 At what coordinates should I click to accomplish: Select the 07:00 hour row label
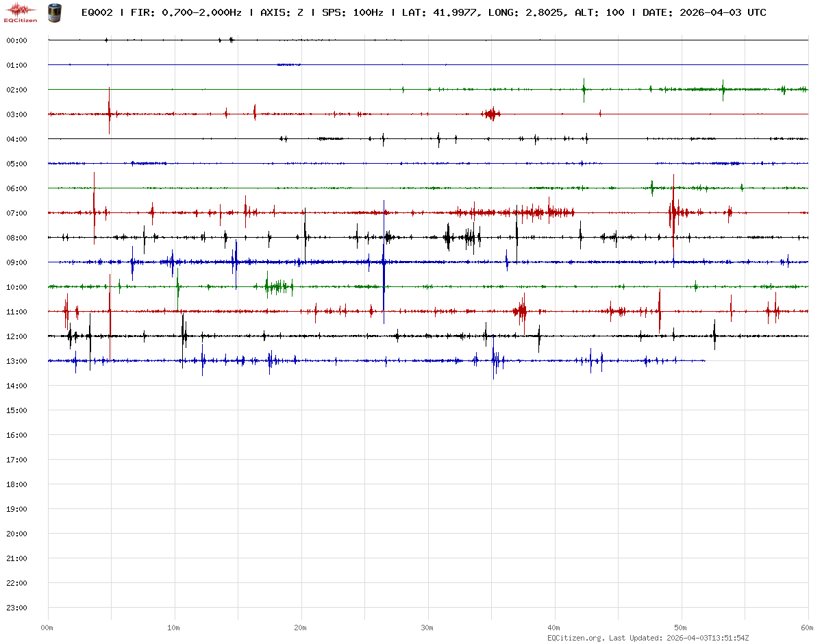click(16, 213)
